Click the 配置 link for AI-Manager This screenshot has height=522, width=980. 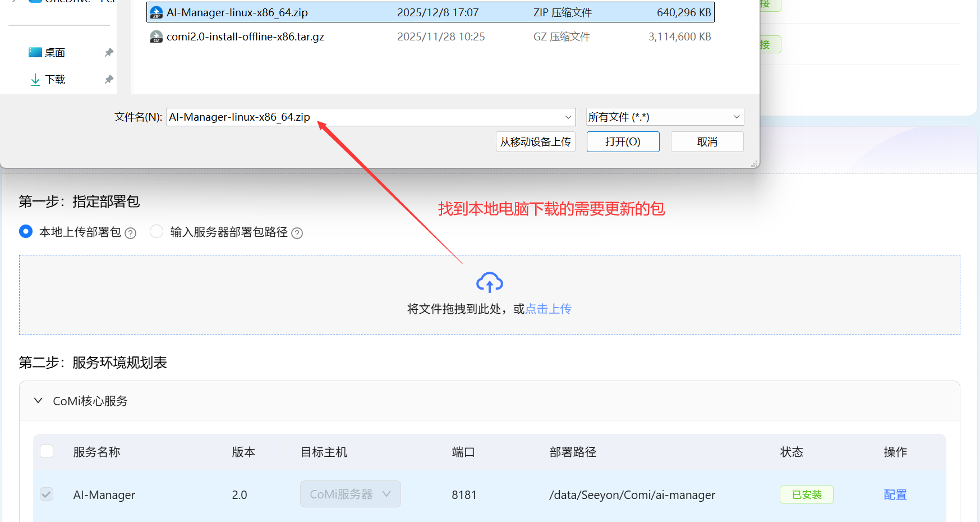(895, 494)
